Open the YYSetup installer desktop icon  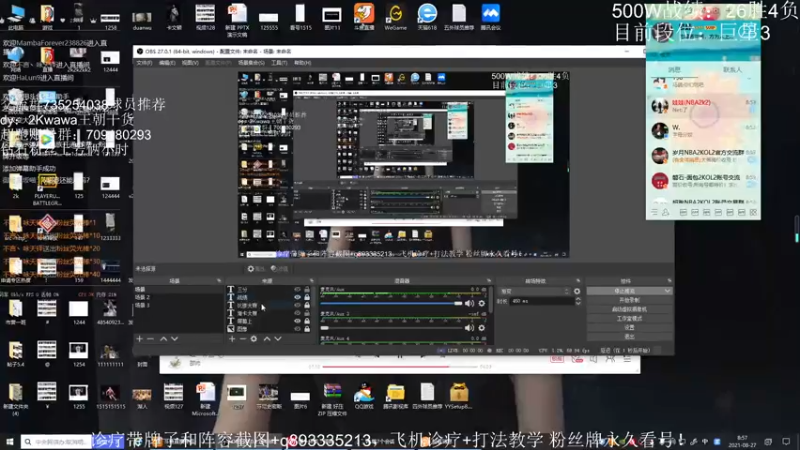(458, 397)
